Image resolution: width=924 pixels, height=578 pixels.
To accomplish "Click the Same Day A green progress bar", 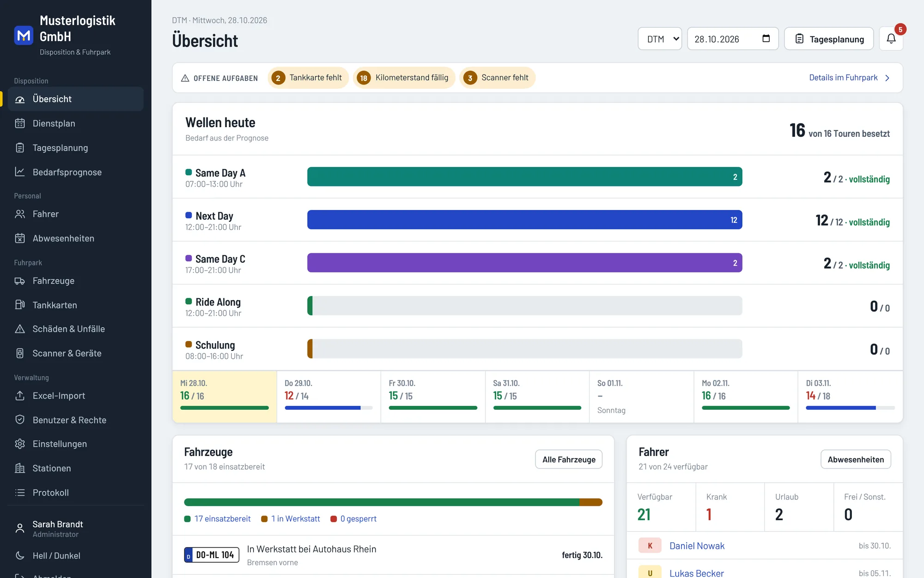I will pos(524,177).
